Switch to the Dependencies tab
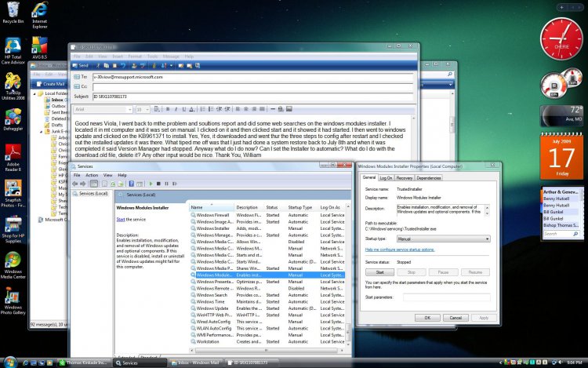 428,178
